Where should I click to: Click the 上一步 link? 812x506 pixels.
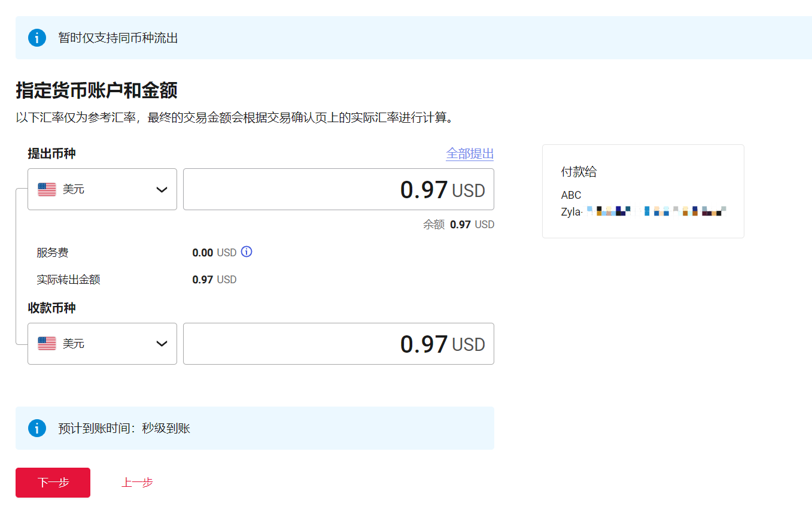(137, 483)
